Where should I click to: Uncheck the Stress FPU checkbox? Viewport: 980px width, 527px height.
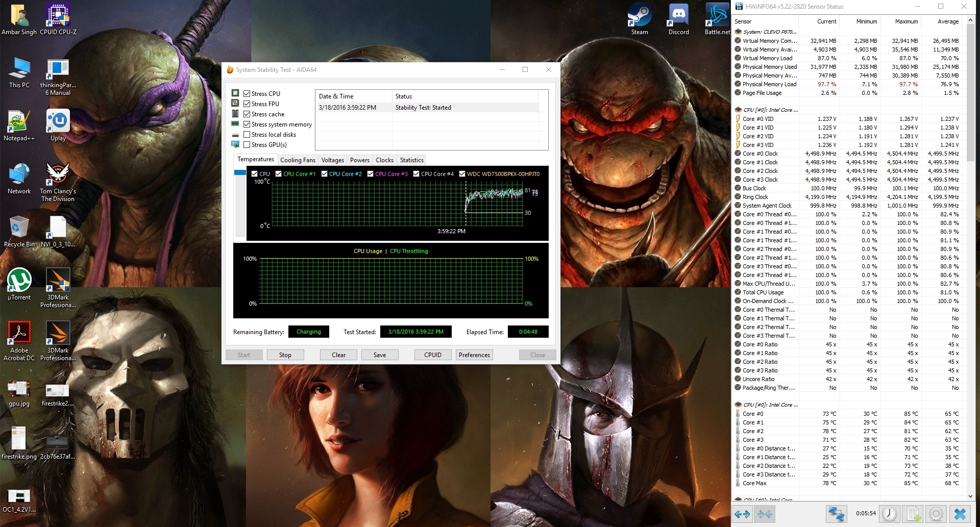coord(247,104)
